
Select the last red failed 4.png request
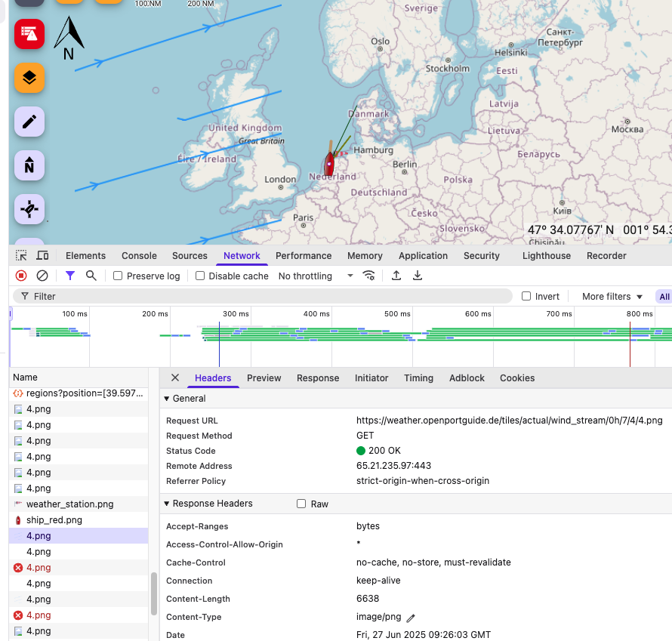click(79, 615)
